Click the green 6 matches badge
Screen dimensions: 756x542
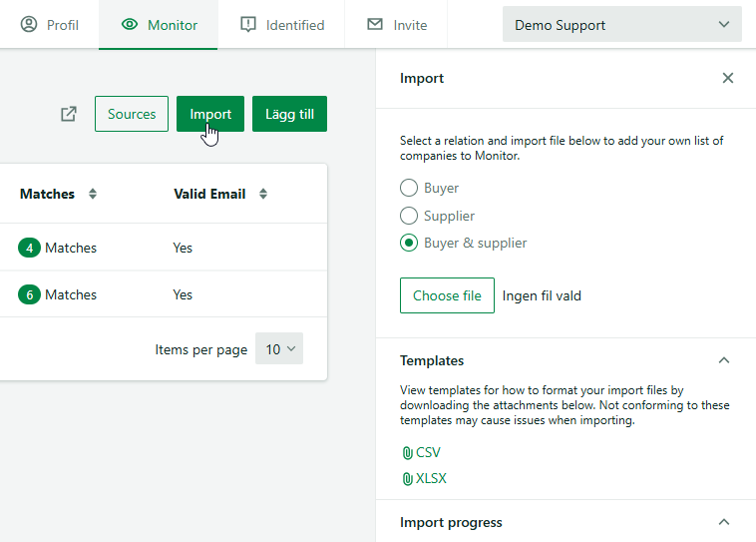(29, 294)
